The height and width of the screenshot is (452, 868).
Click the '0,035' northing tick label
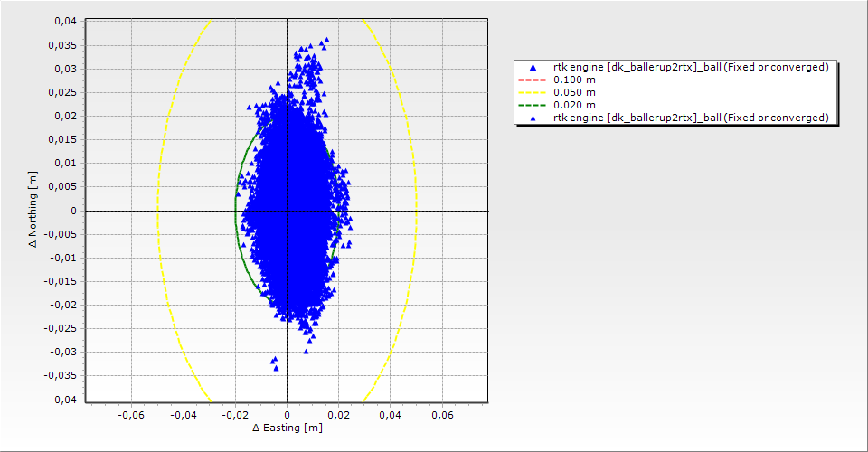tap(62, 45)
